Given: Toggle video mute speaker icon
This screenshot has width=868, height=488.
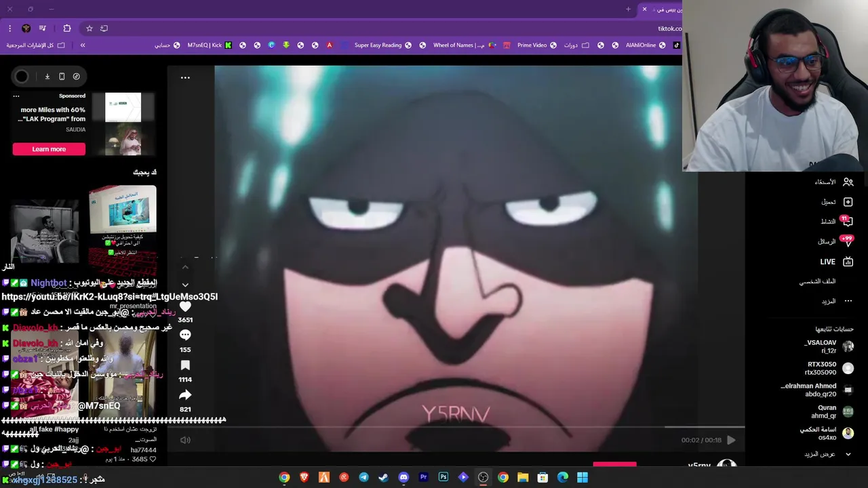Looking at the screenshot, I should (185, 440).
